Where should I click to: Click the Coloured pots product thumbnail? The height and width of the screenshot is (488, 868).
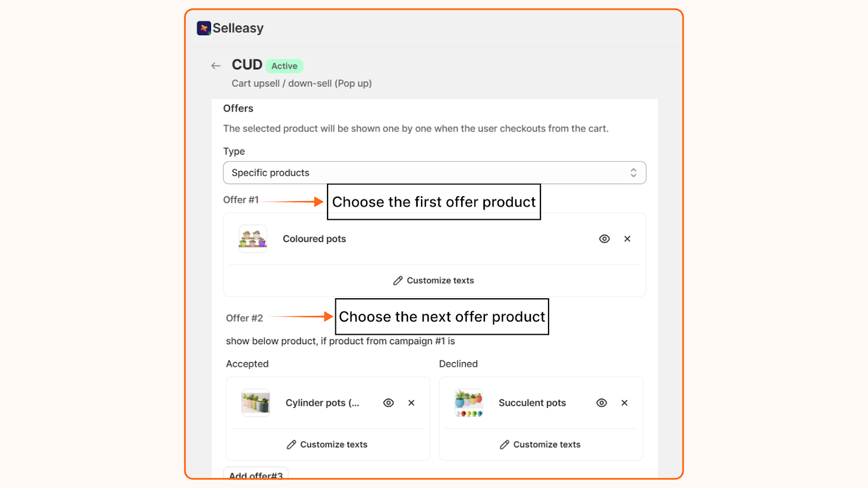coord(252,239)
